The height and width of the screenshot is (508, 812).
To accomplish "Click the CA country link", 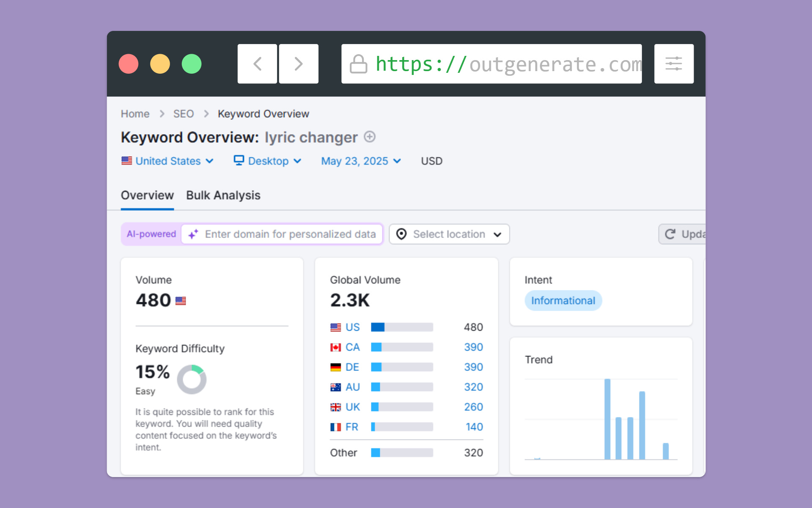I will 353,347.
